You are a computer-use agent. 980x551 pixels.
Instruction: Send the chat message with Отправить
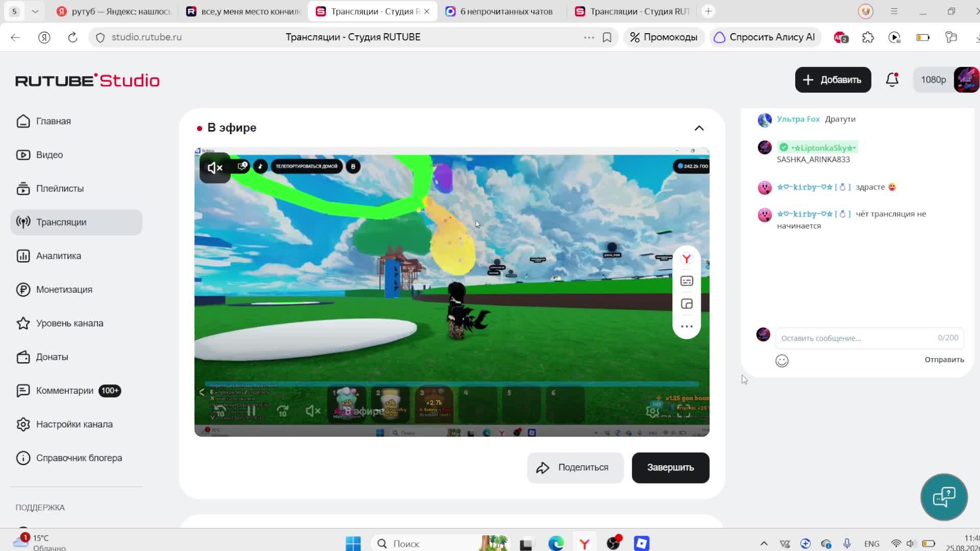[x=944, y=360]
